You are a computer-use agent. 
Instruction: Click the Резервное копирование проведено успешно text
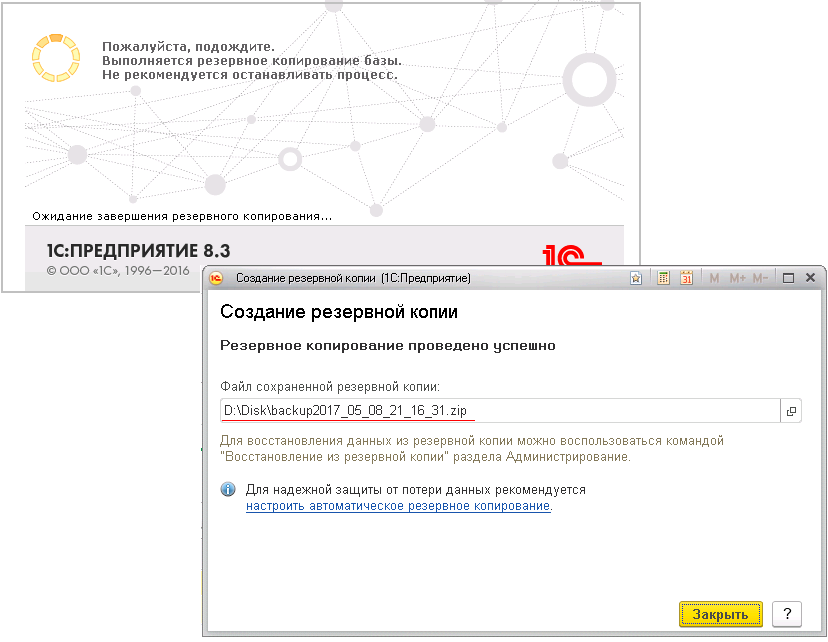(x=388, y=346)
